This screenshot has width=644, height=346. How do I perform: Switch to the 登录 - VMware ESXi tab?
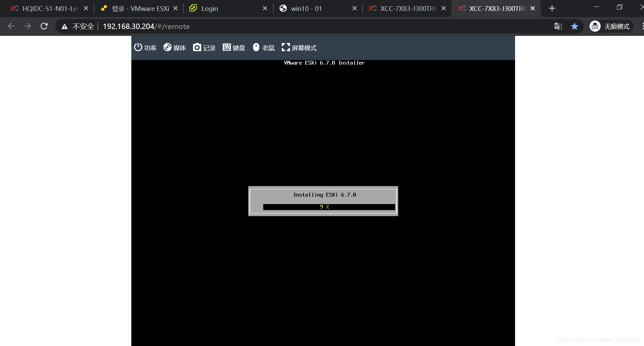click(140, 9)
